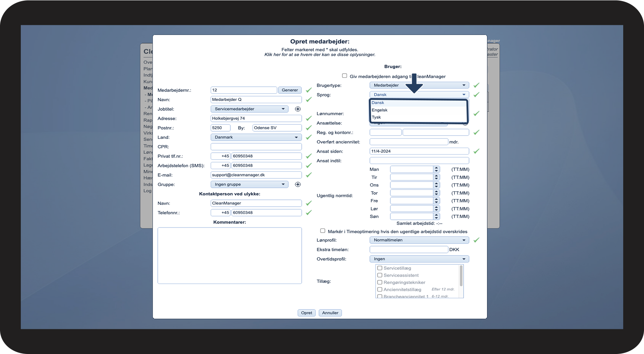Click the plus icon beside Jobtitel dropdown
644x354 pixels.
coord(298,109)
